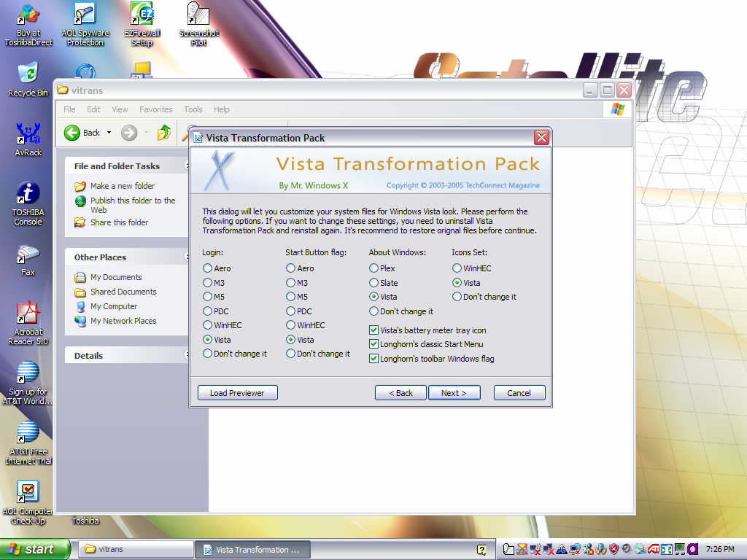Viewport: 747px width, 560px height.
Task: Select the Screenshot Pilot desktop icon
Action: (x=198, y=25)
